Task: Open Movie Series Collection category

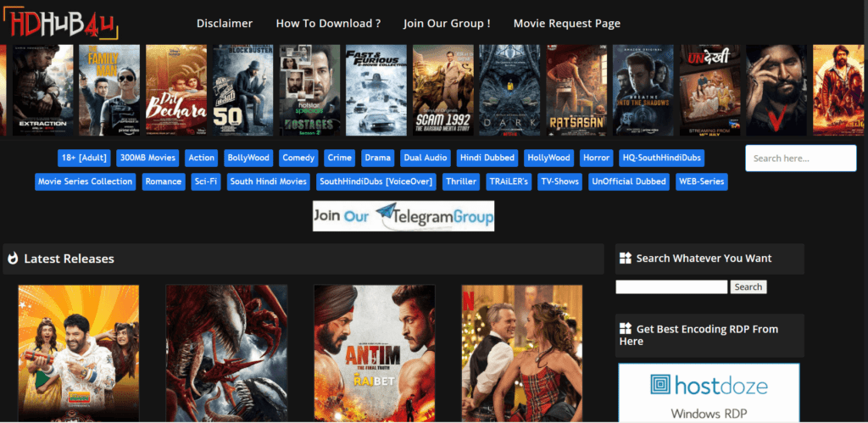Action: [86, 181]
